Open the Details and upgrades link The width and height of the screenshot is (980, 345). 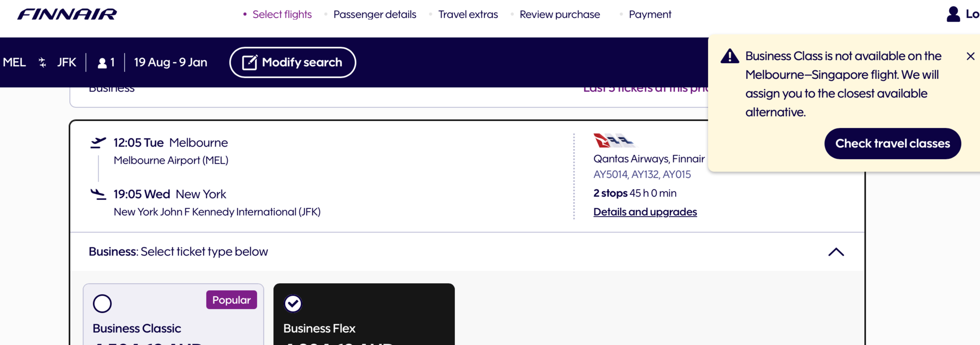[x=645, y=211]
